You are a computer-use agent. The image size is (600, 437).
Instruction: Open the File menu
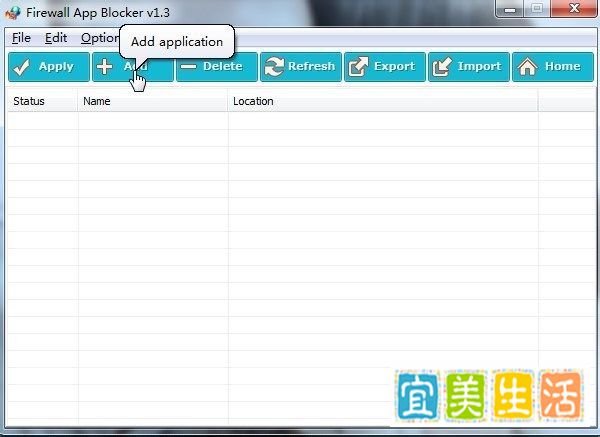21,38
